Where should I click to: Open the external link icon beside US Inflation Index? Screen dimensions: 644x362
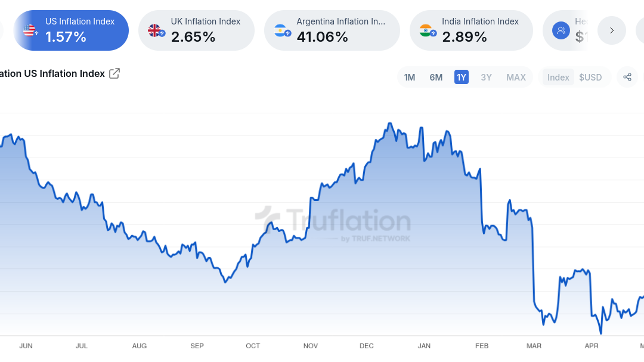click(114, 74)
